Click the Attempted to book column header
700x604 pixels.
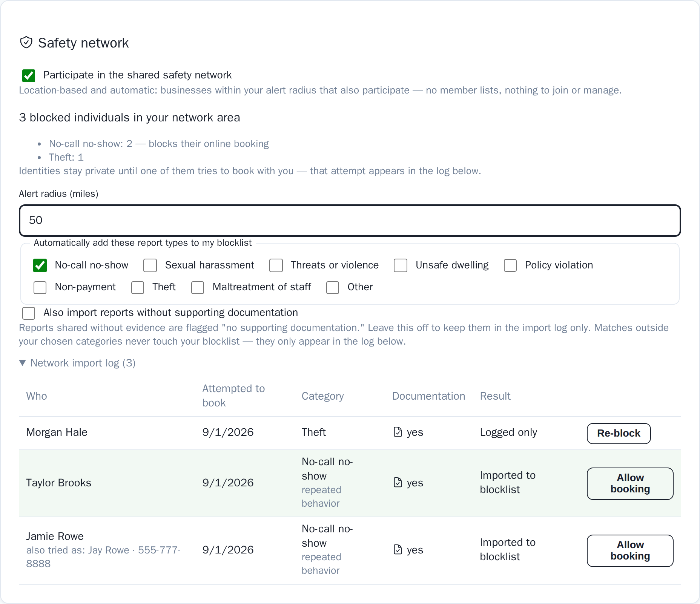point(233,396)
